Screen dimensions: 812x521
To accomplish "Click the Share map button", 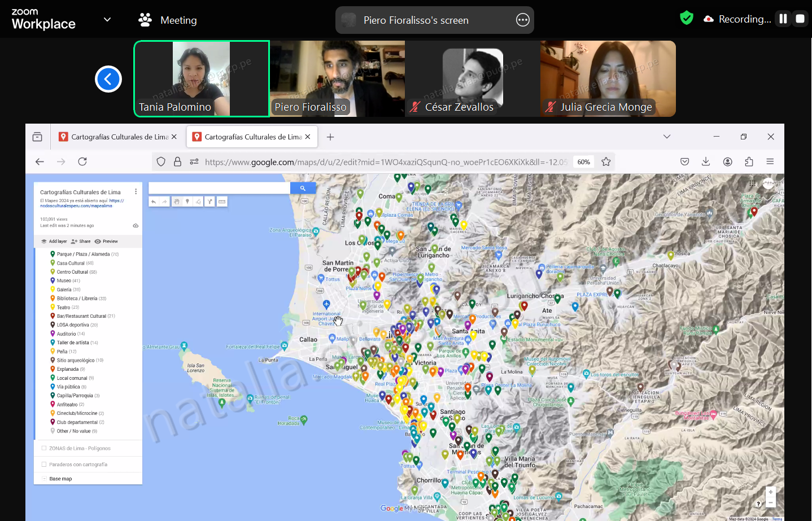I will [x=81, y=241].
